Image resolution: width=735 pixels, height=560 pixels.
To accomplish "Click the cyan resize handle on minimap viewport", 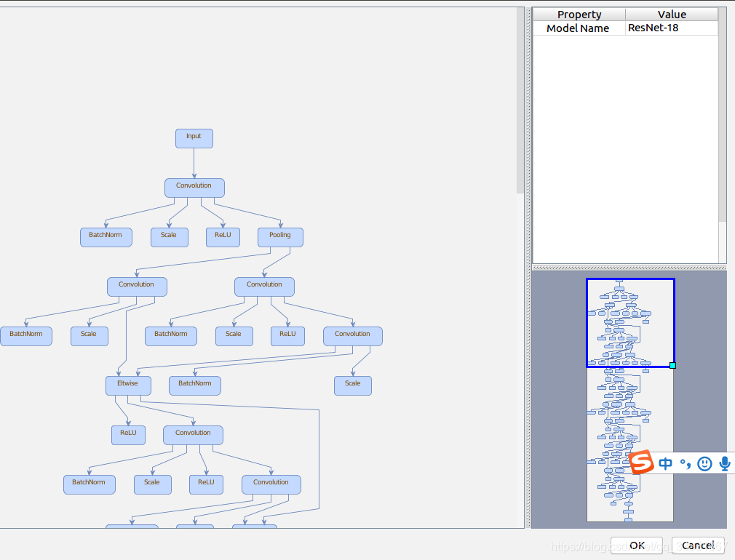I will click(x=672, y=366).
